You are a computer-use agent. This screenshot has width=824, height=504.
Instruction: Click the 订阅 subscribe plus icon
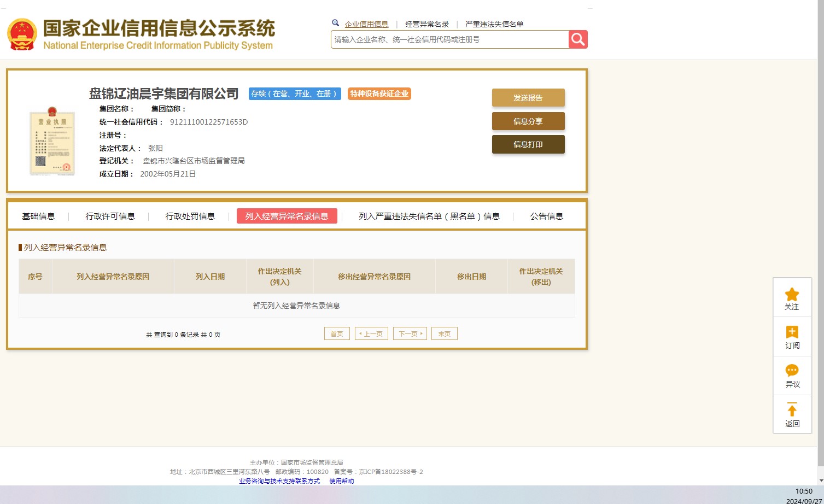click(792, 332)
